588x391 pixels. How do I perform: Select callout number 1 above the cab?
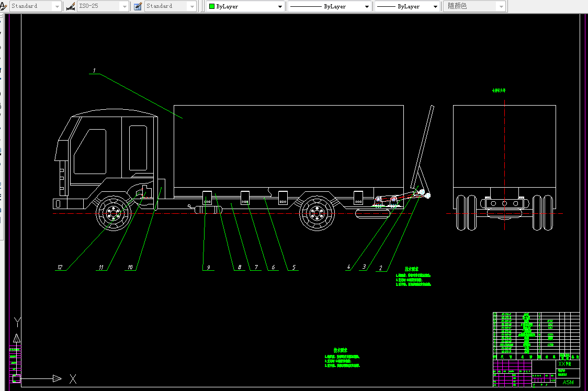point(94,71)
